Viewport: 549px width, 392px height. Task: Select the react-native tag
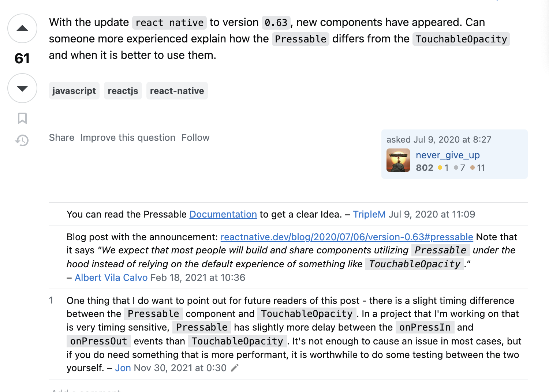click(x=177, y=91)
